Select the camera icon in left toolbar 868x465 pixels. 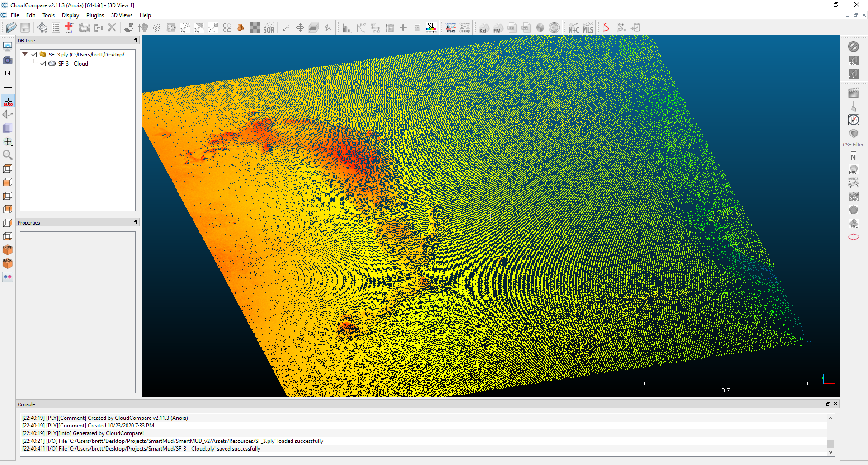[x=8, y=60]
